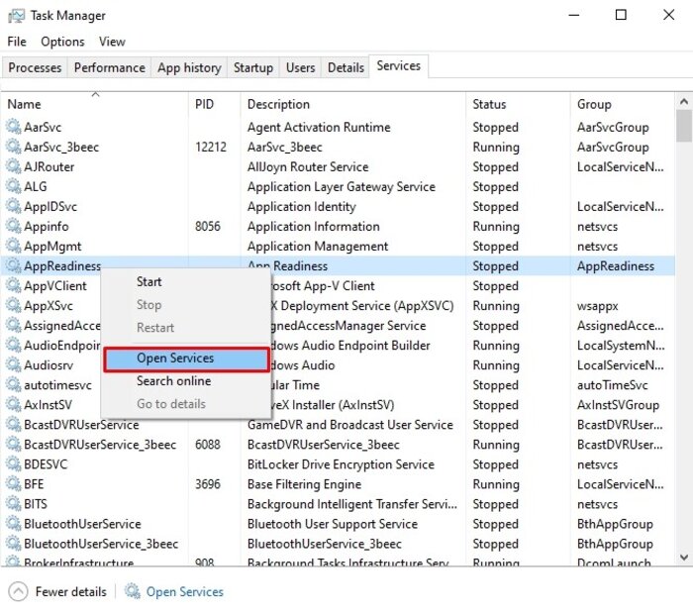Viewport: 693px width, 616px height.
Task: Click the gear icon beside BFE
Action: tap(13, 484)
